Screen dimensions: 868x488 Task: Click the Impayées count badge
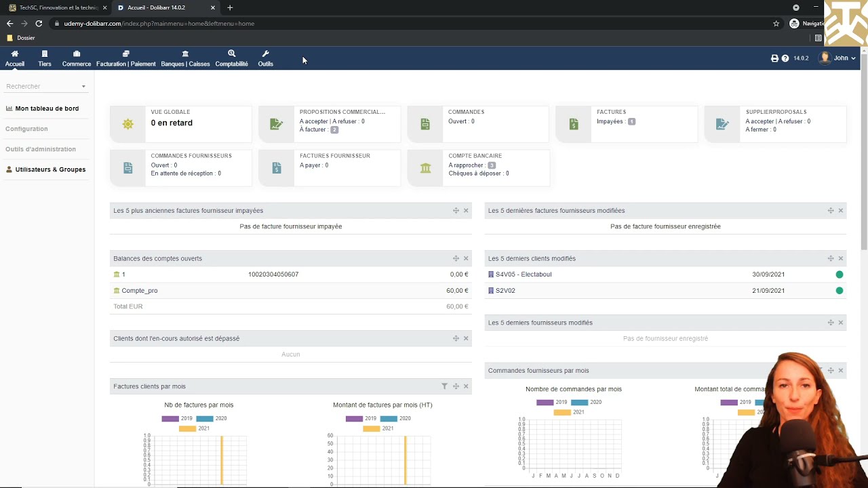[x=631, y=121]
